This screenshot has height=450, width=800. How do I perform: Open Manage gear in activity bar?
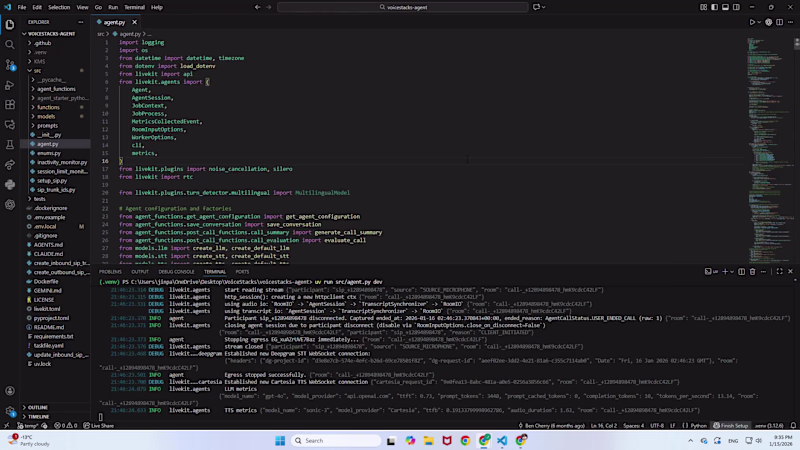point(10,411)
